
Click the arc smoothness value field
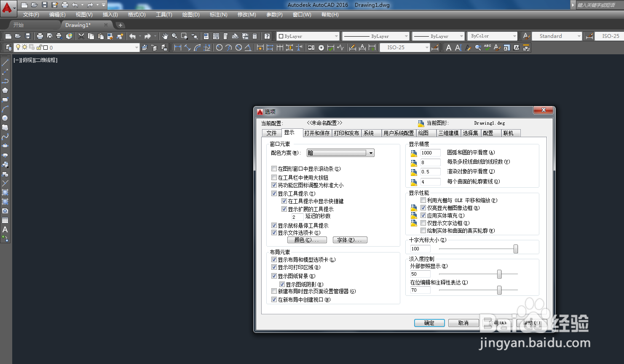[430, 153]
